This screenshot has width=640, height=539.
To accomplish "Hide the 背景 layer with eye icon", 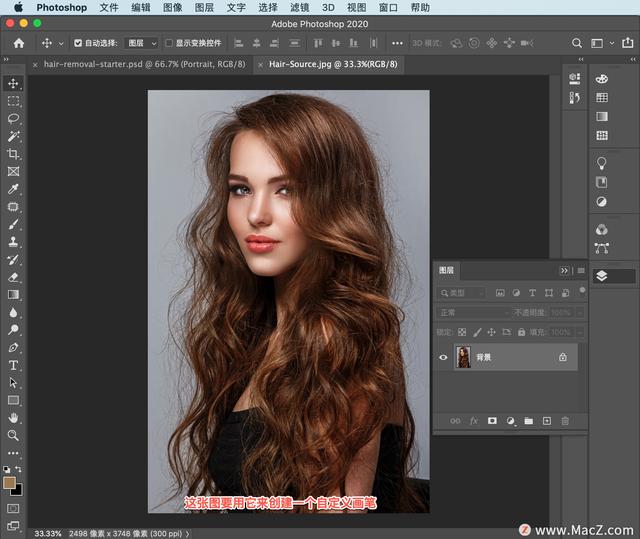I will [x=444, y=357].
